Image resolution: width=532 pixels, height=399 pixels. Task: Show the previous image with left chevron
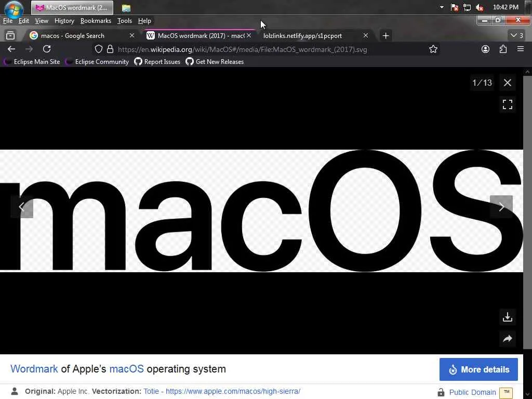tap(22, 207)
